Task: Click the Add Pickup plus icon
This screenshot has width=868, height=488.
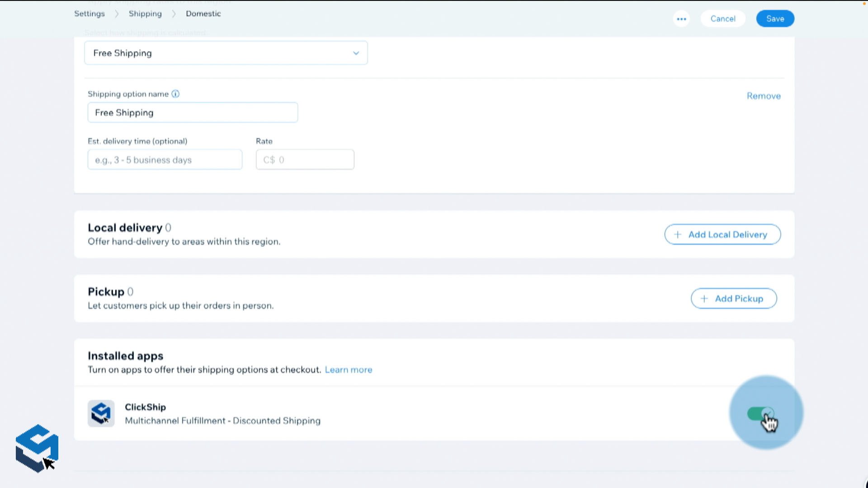Action: 705,299
